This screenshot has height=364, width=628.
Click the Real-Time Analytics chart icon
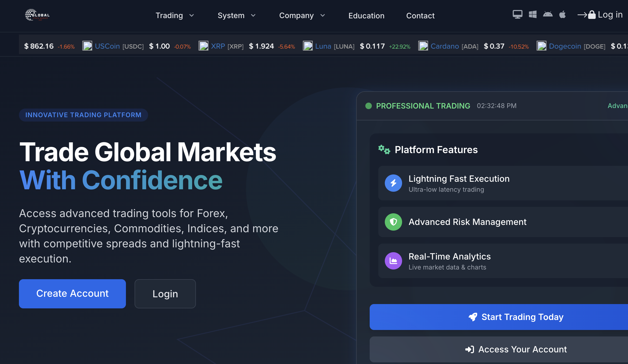[393, 261]
